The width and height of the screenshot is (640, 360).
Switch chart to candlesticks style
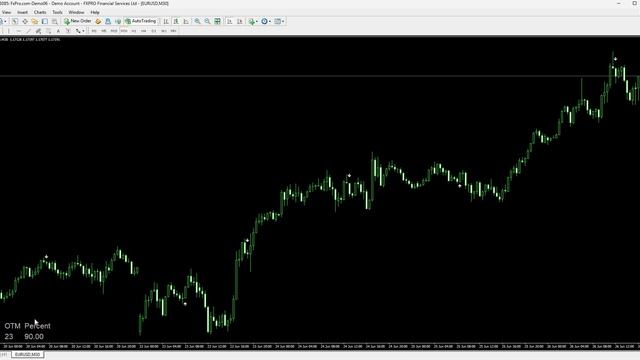click(x=176, y=21)
